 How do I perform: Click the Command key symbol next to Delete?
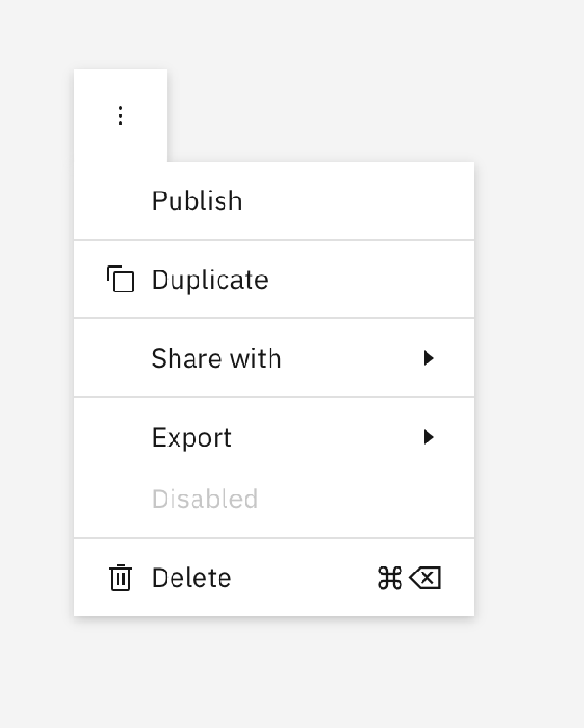(x=390, y=578)
